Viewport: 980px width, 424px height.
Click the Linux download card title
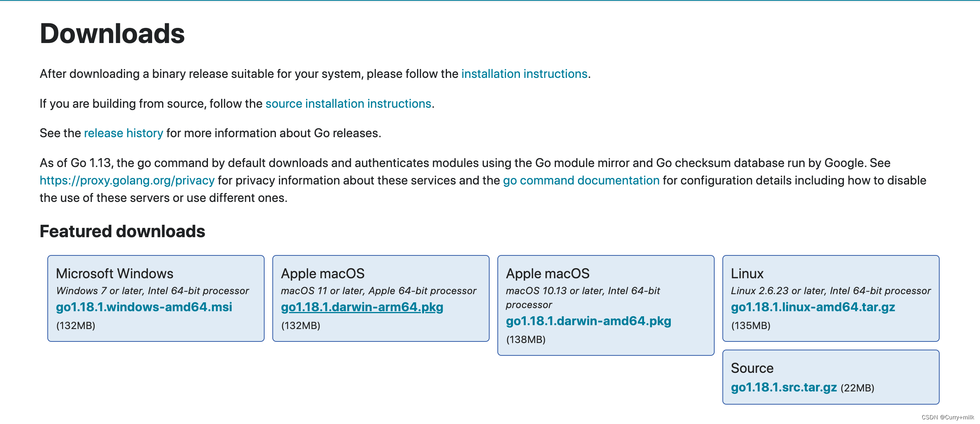pos(747,274)
